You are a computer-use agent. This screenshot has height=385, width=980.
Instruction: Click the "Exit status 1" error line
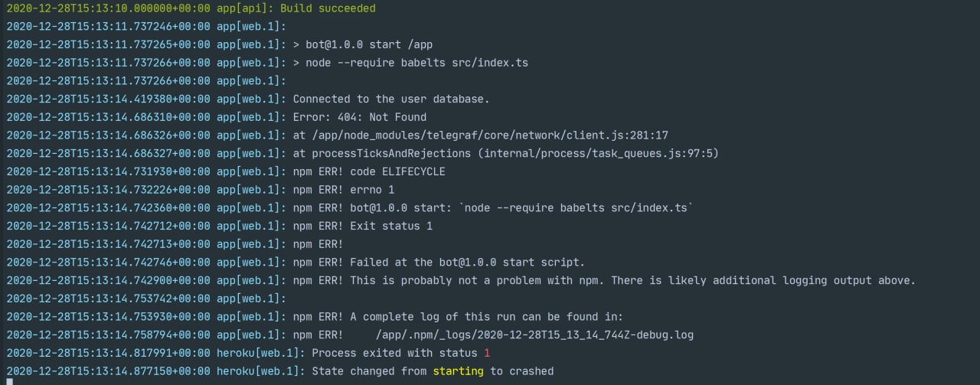[390, 226]
